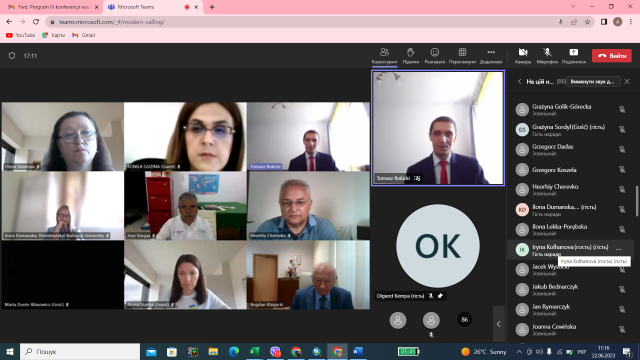Screen dimensions: 640x360
Task: Reload the current page
Action: coord(36,22)
